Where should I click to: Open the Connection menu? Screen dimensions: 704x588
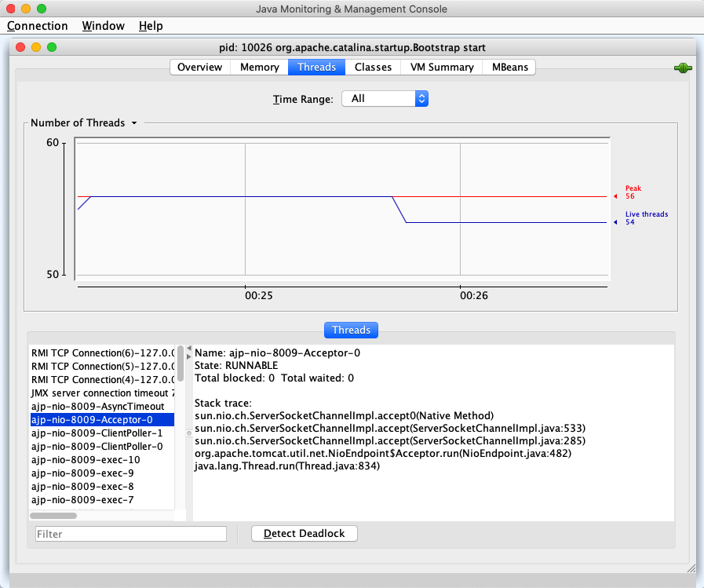[37, 26]
